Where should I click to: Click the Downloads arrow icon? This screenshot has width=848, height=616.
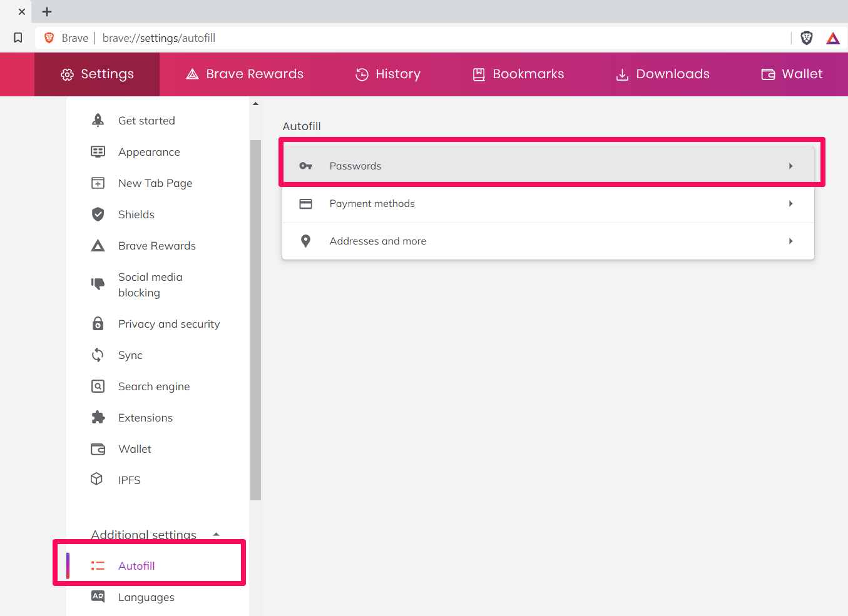[622, 75]
